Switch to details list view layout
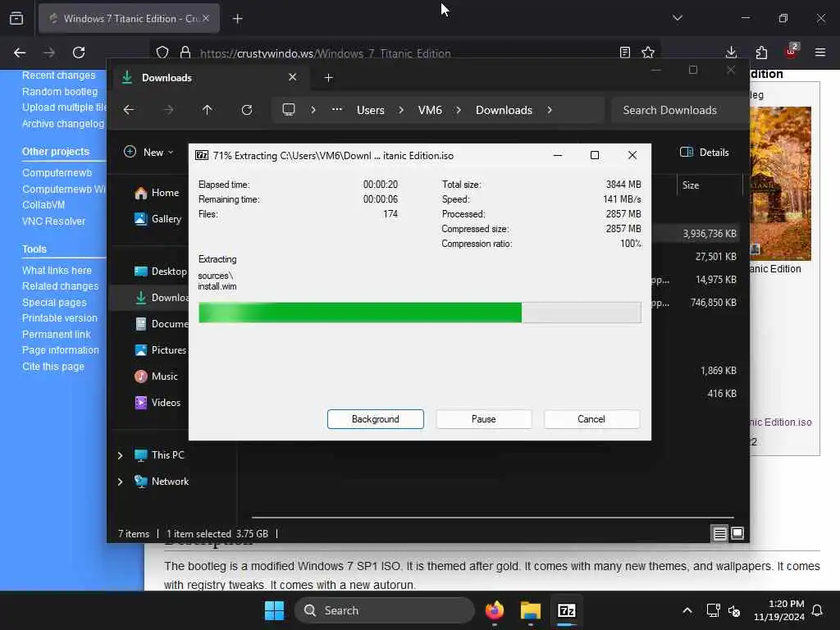 719,533
